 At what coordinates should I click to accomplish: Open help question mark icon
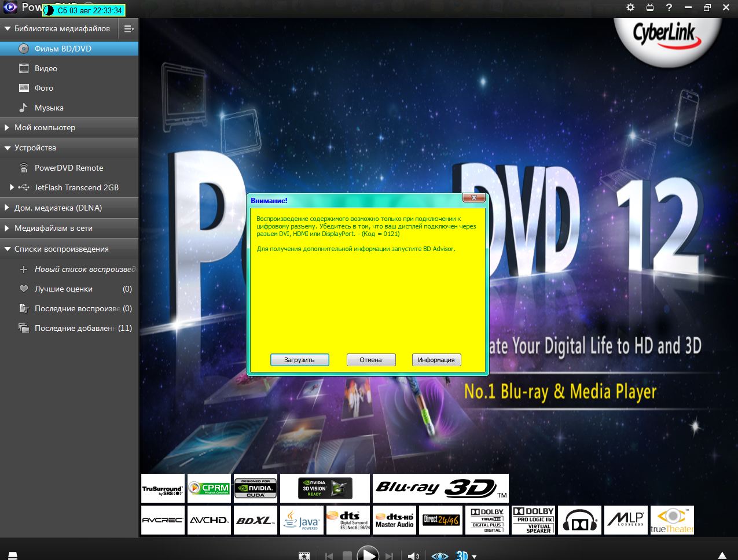click(x=669, y=8)
